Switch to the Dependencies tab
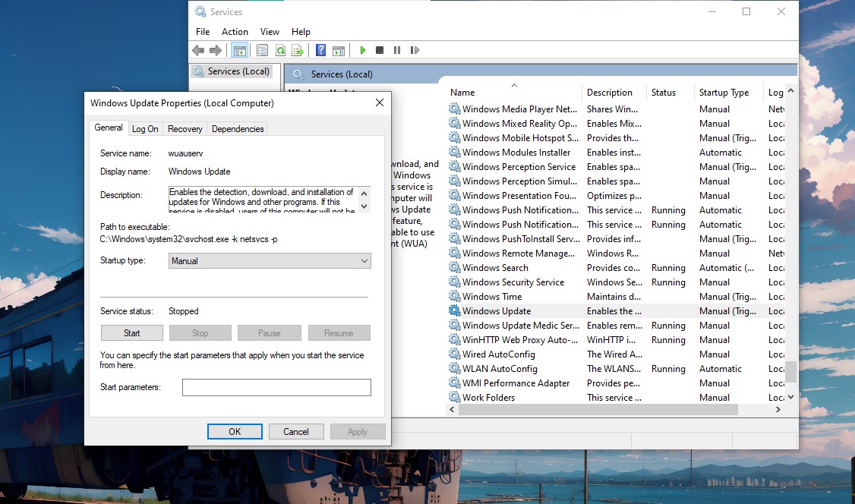 coord(238,129)
